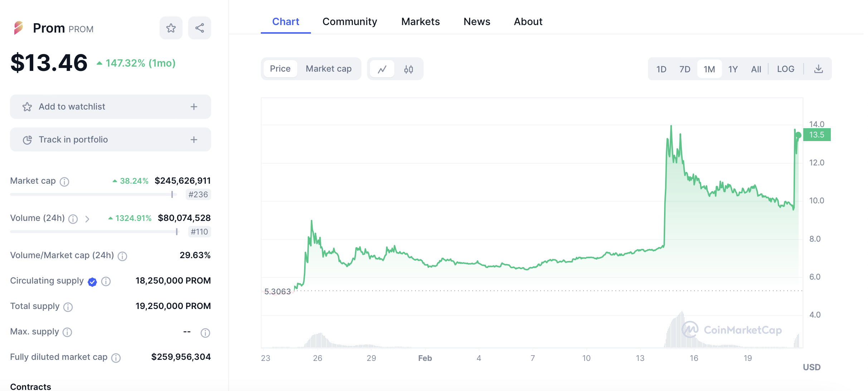The width and height of the screenshot is (868, 391).
Task: Select the Price chart toggle
Action: coord(280,69)
